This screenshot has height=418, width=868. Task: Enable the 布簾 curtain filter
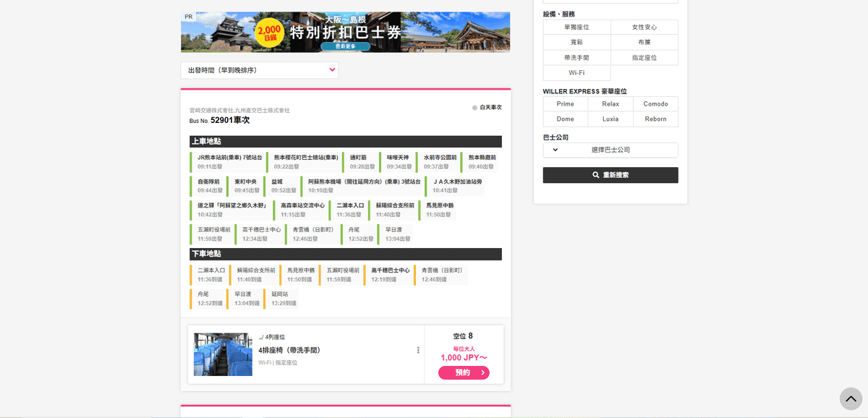point(644,42)
